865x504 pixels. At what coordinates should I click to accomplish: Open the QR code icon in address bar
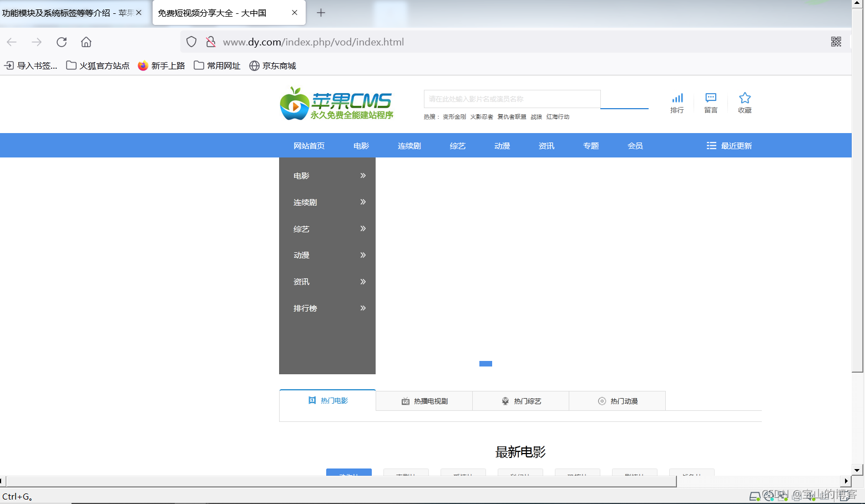pos(836,42)
